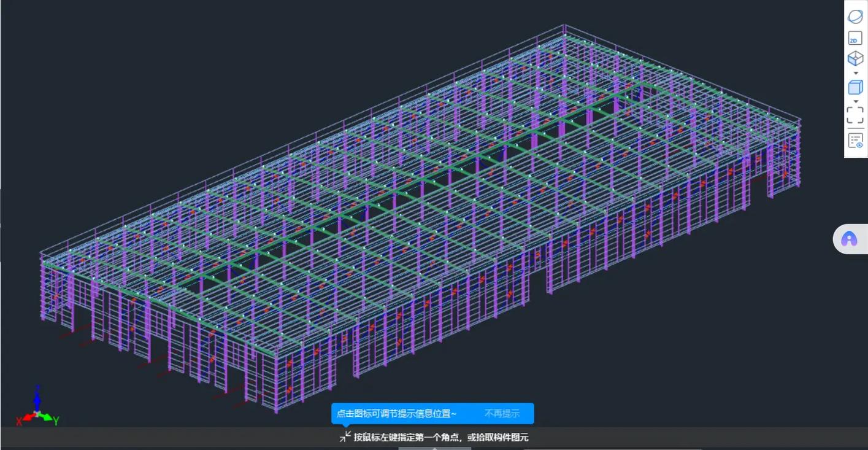
Task: Click the 点击图标可调节提示信息位置~ tooltip text
Action: tap(396, 414)
